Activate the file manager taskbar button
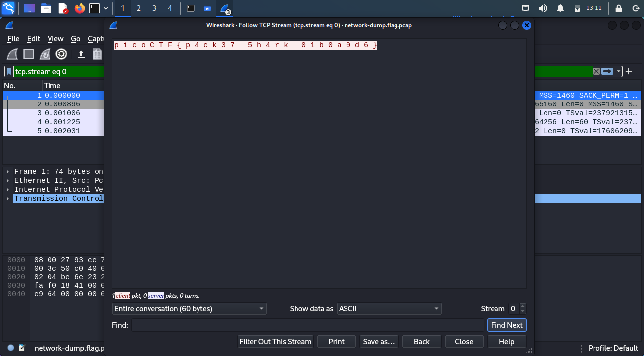The height and width of the screenshot is (356, 644). click(x=207, y=8)
